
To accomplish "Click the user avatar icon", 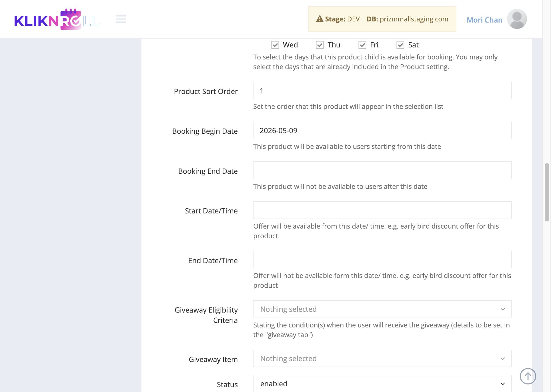I will (517, 19).
